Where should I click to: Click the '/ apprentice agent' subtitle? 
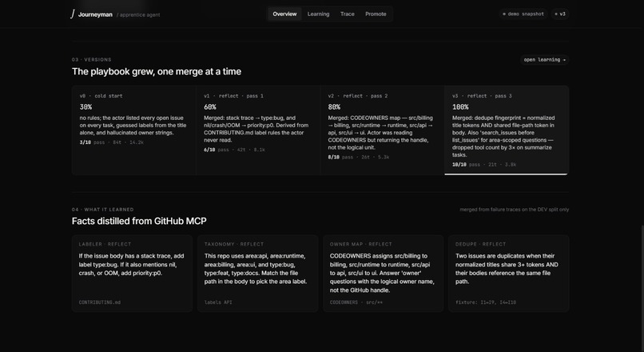138,15
